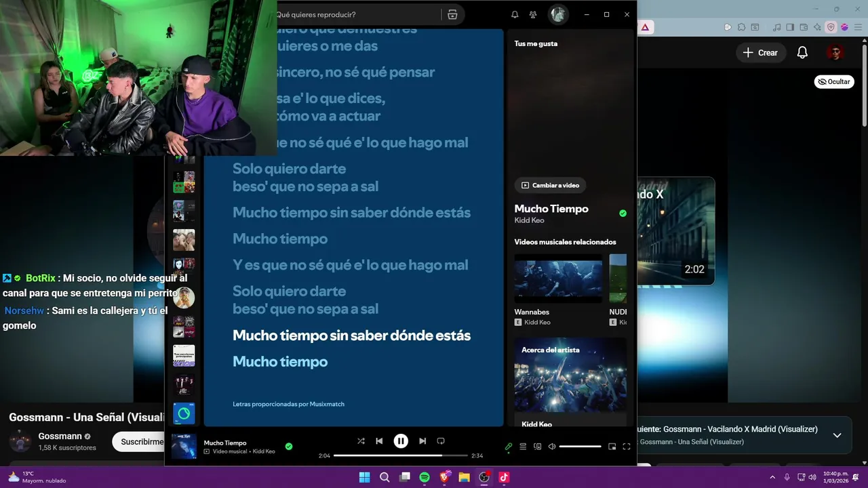
Task: Open the teal circle playlist in Spotify sidebar
Action: pyautogui.click(x=184, y=413)
